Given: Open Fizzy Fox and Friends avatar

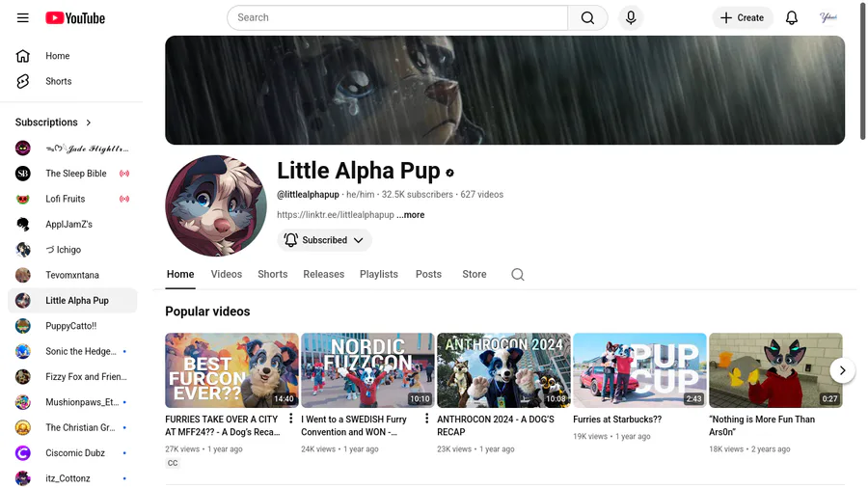Looking at the screenshot, I should click(23, 377).
